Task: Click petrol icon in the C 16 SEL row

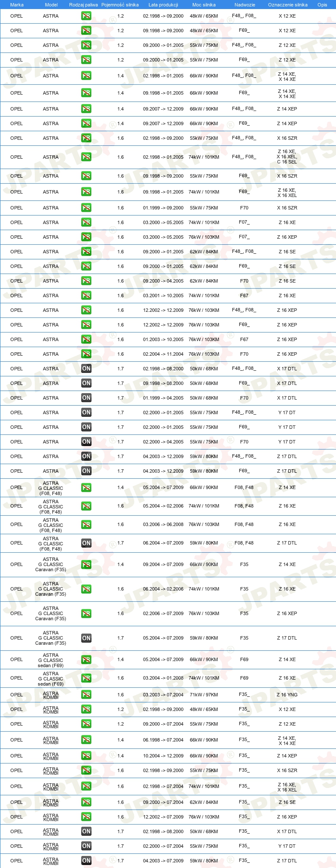Action: coord(86,157)
